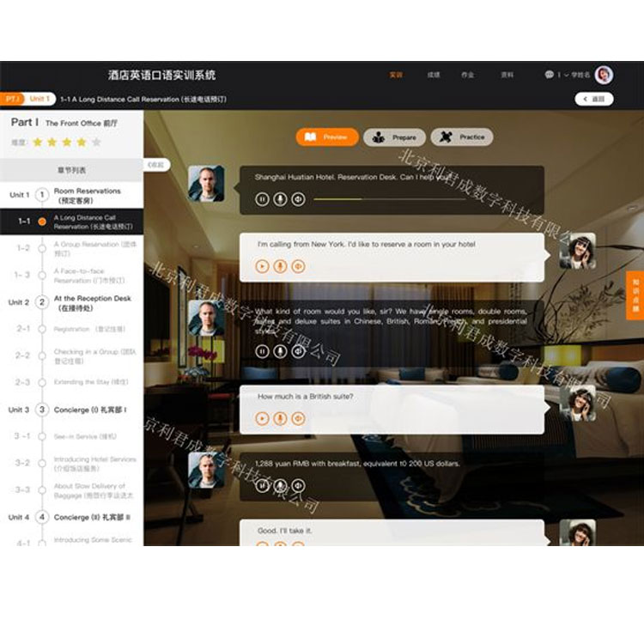Switch to the Preview mode tab
The width and height of the screenshot is (644, 644).
327,137
